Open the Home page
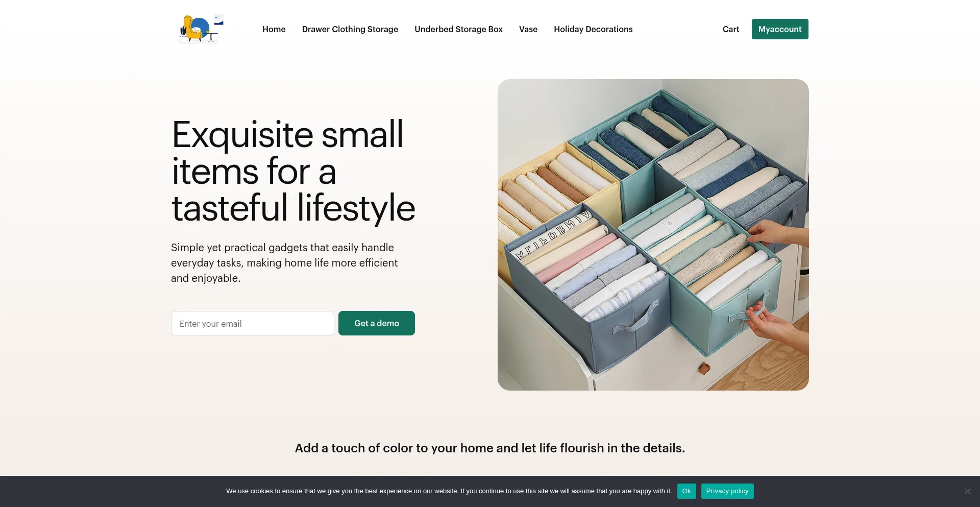 point(274,29)
